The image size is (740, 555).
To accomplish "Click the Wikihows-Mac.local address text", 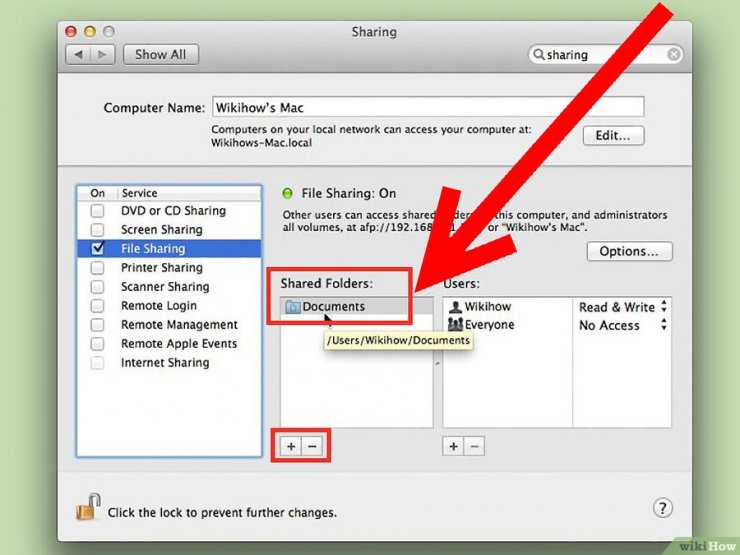I will pyautogui.click(x=261, y=143).
